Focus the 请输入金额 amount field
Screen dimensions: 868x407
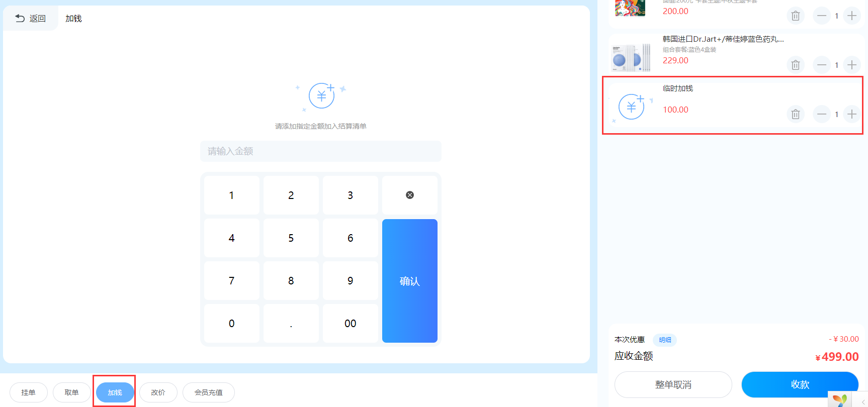[321, 151]
